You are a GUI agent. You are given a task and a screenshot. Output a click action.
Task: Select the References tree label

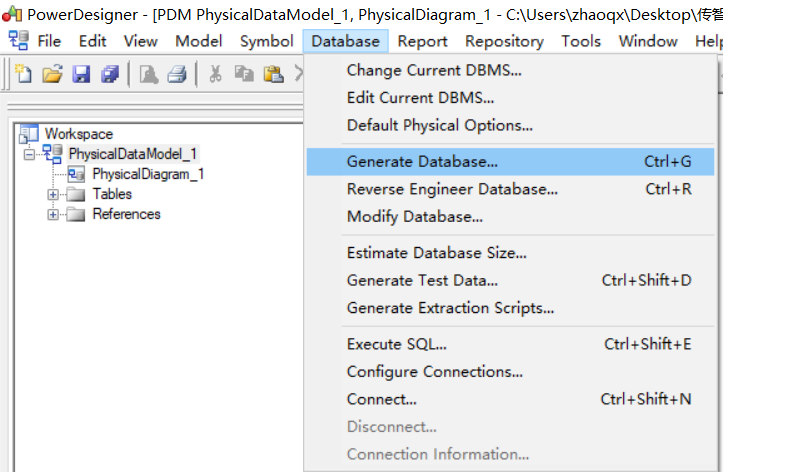[x=126, y=214]
